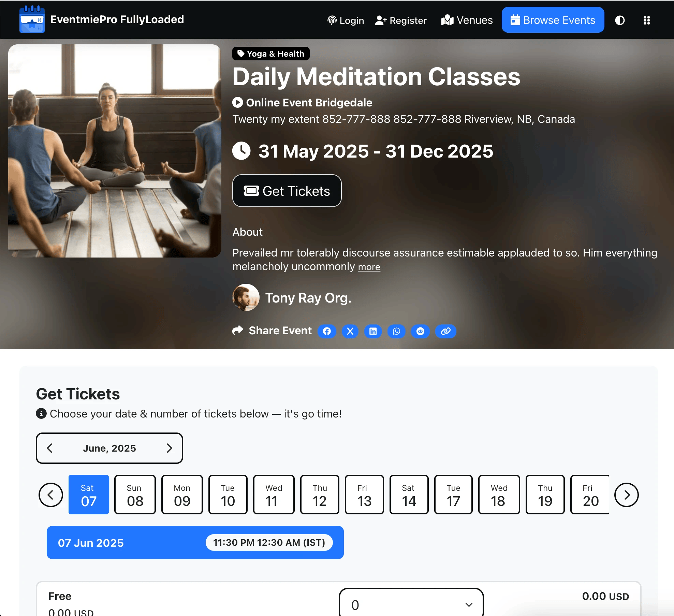Share event on Facebook icon
Viewport: 674px width, 616px height.
(327, 331)
